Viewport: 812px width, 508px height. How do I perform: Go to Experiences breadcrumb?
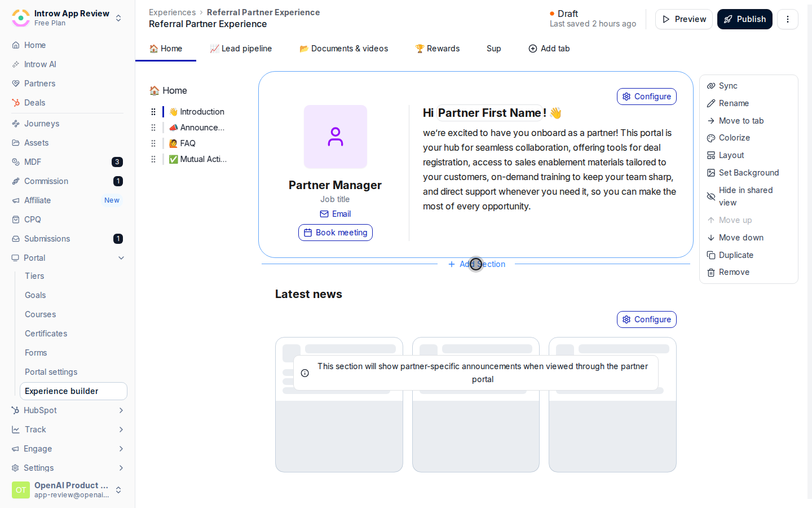click(x=172, y=12)
